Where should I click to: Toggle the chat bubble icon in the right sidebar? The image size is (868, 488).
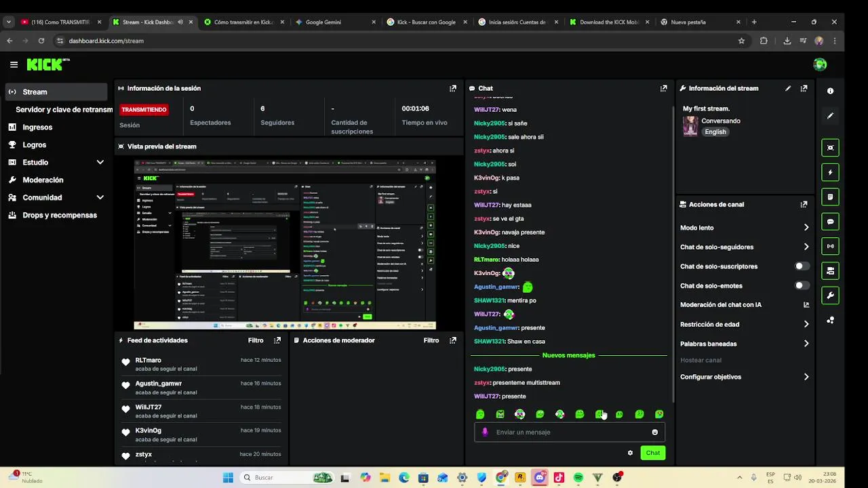831,222
